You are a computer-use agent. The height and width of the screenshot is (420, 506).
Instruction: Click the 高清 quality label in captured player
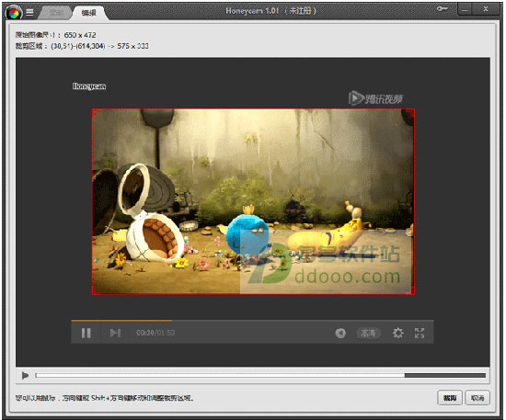pos(369,333)
